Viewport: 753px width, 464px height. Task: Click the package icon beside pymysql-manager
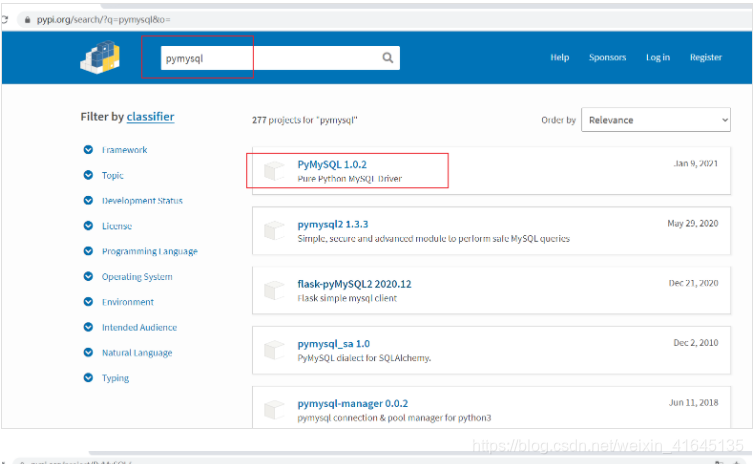(274, 410)
